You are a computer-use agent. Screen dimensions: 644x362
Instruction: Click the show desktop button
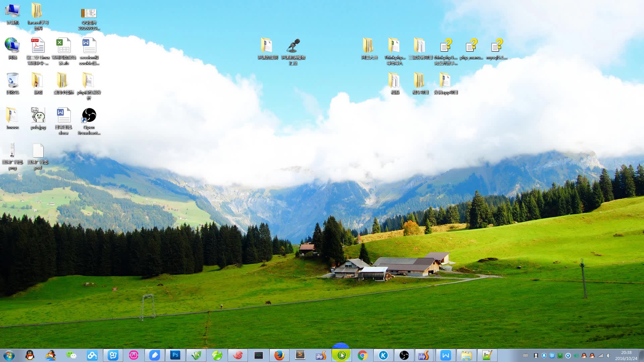tap(641, 355)
